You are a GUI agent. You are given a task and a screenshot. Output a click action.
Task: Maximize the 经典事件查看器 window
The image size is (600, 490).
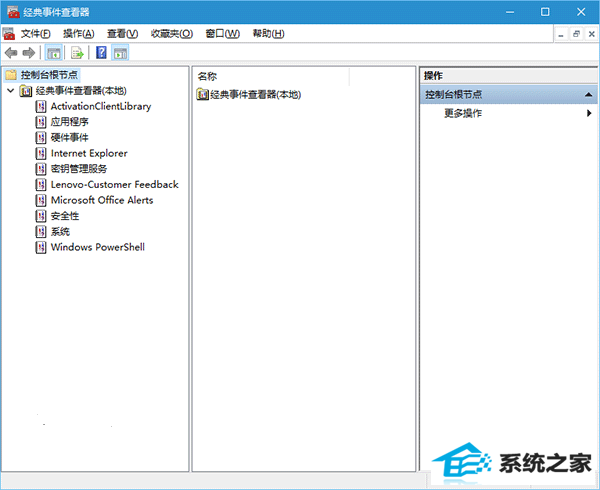click(x=545, y=12)
